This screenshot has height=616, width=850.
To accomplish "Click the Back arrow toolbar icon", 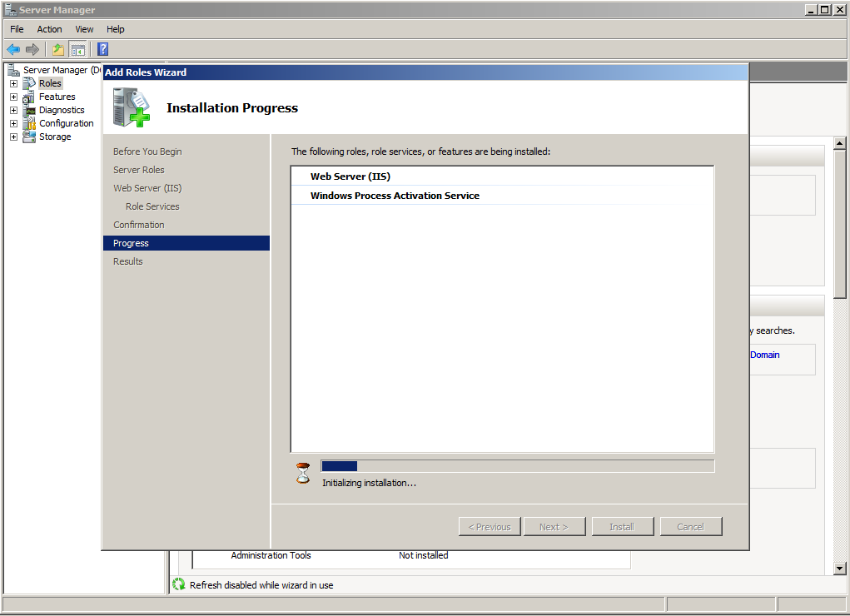I will click(13, 50).
